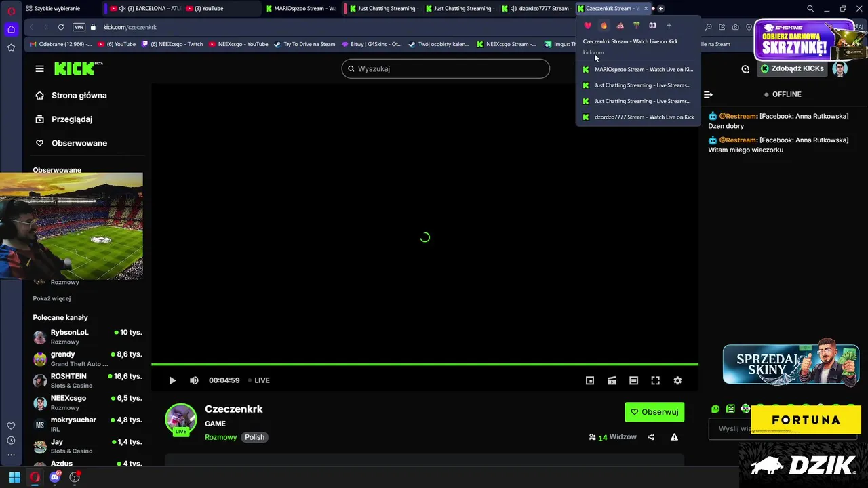The height and width of the screenshot is (488, 868).
Task: Play the stream video
Action: 172,380
